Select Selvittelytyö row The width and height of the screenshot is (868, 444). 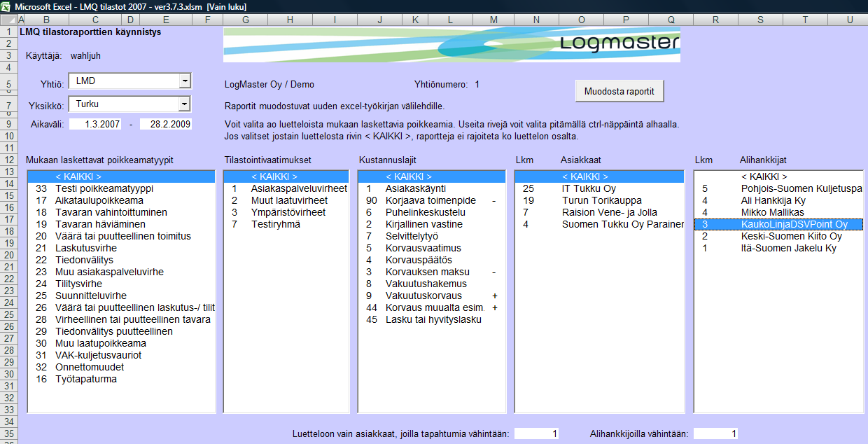pyautogui.click(x=431, y=237)
